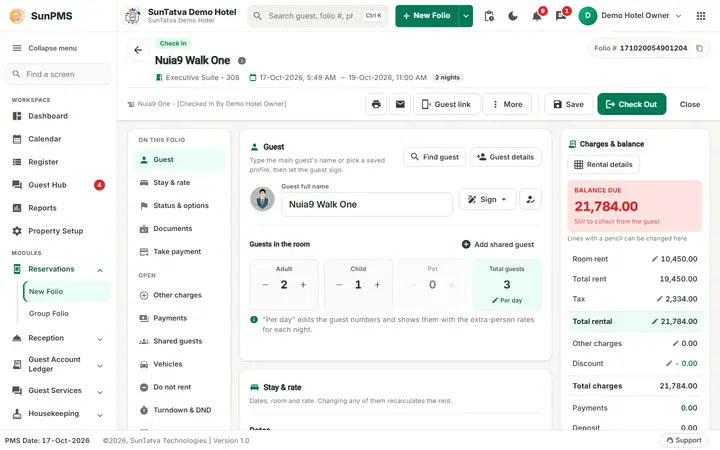Open Property Setup
Image resolution: width=720 pixels, height=450 pixels.
pos(58,231)
